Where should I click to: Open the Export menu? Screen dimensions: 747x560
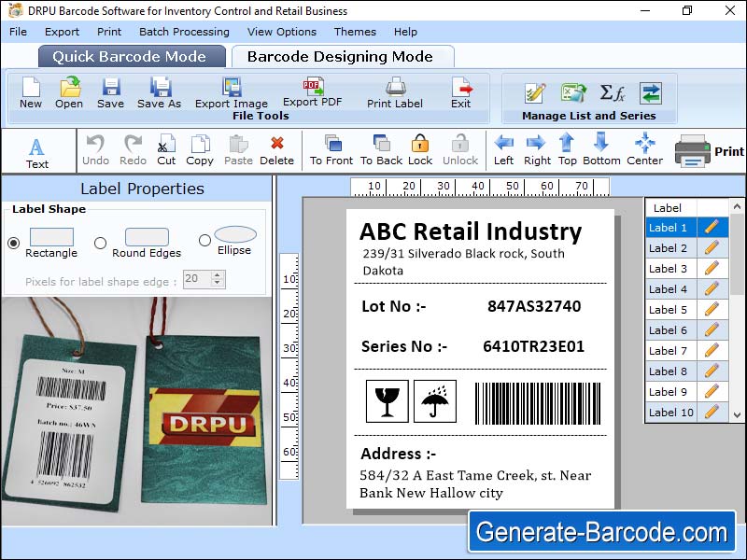click(62, 31)
